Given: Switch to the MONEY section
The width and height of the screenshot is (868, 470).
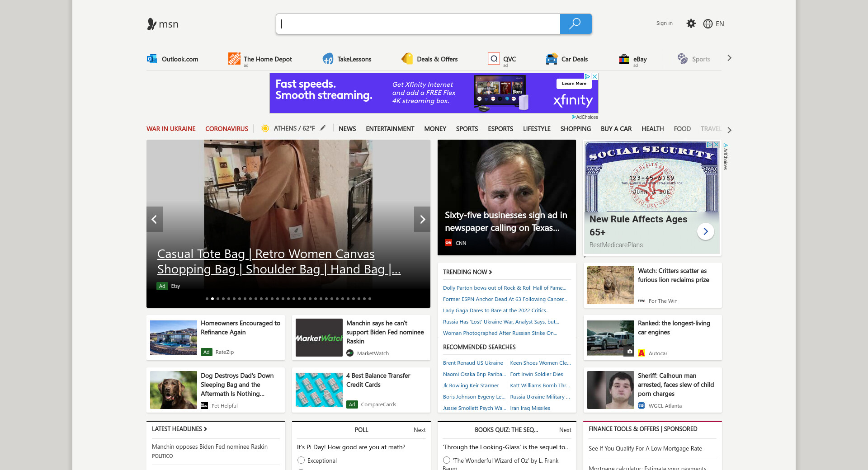Looking at the screenshot, I should tap(435, 129).
